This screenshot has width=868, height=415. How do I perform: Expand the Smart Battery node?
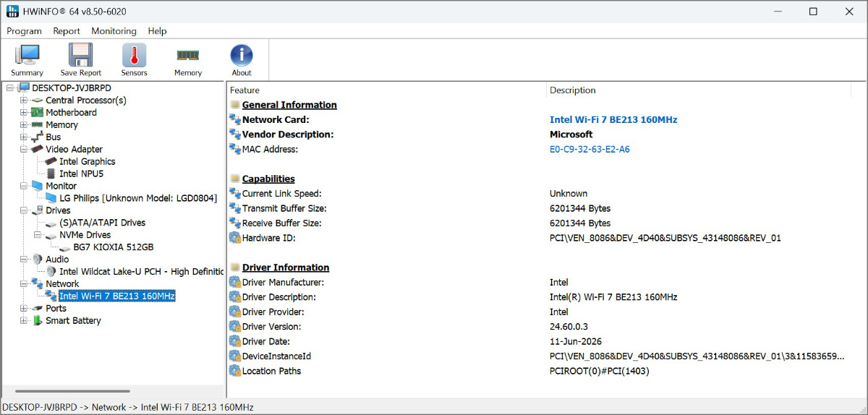click(x=24, y=321)
